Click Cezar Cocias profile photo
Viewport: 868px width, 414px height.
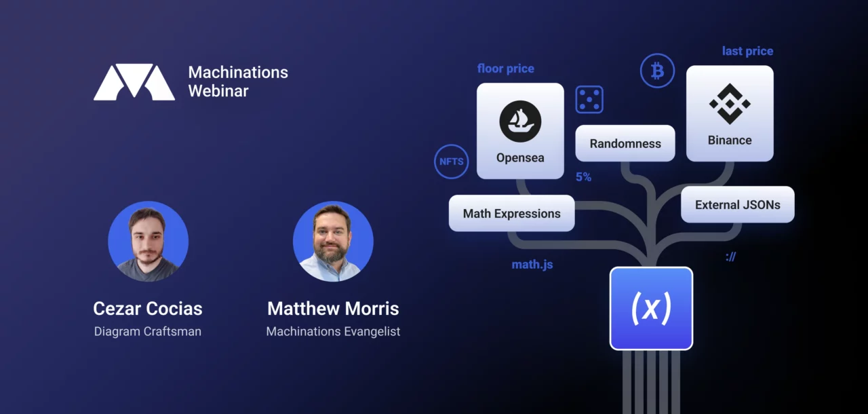coord(148,241)
